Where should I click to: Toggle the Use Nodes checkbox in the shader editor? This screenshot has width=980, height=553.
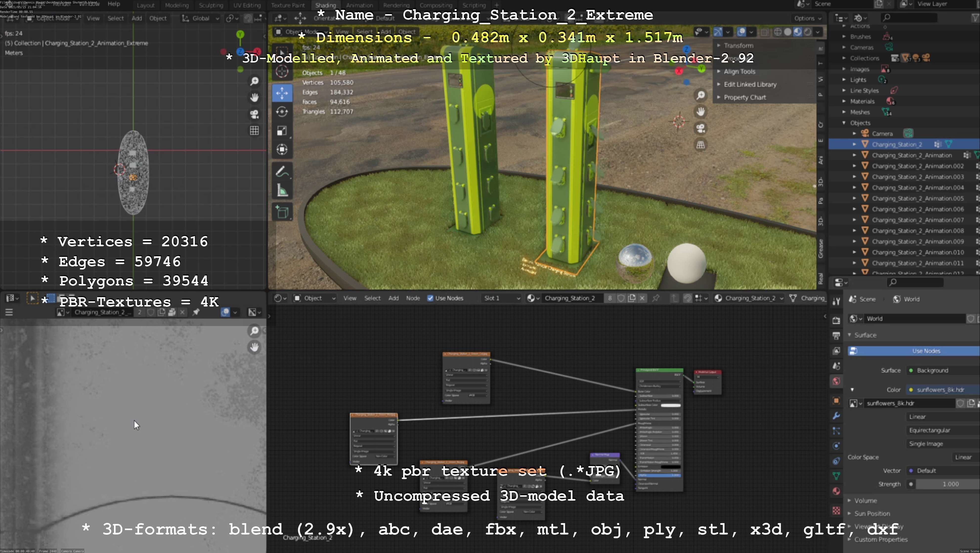(430, 298)
